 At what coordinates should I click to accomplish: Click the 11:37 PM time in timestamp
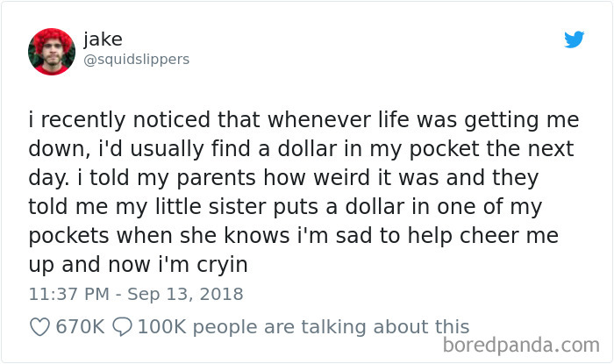[x=68, y=294]
